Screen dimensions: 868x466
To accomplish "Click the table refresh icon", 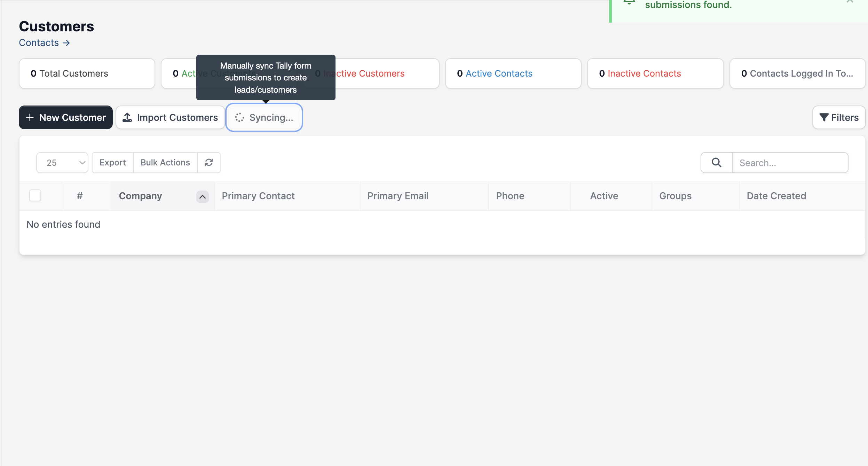I will (x=209, y=163).
